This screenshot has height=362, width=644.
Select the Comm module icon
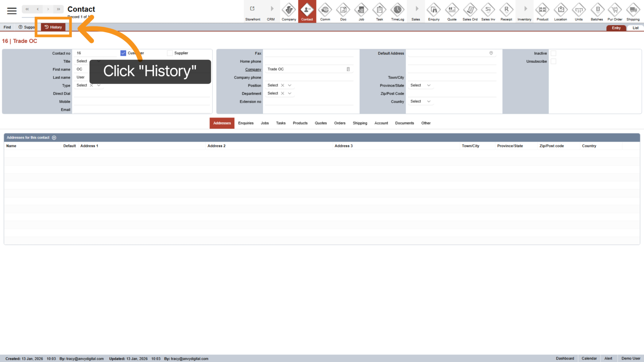[x=325, y=11]
